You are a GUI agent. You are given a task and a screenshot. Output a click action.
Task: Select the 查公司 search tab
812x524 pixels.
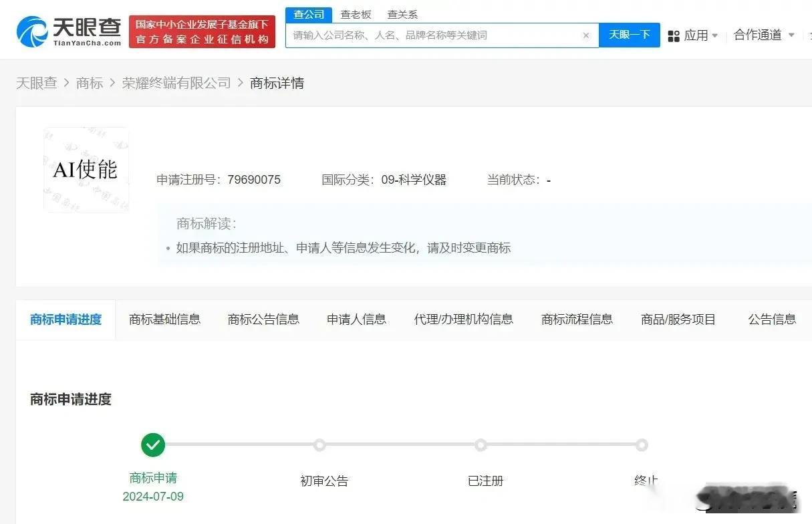pyautogui.click(x=309, y=14)
